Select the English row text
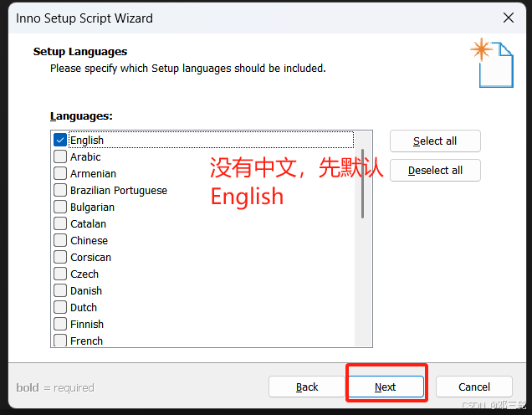 click(87, 140)
